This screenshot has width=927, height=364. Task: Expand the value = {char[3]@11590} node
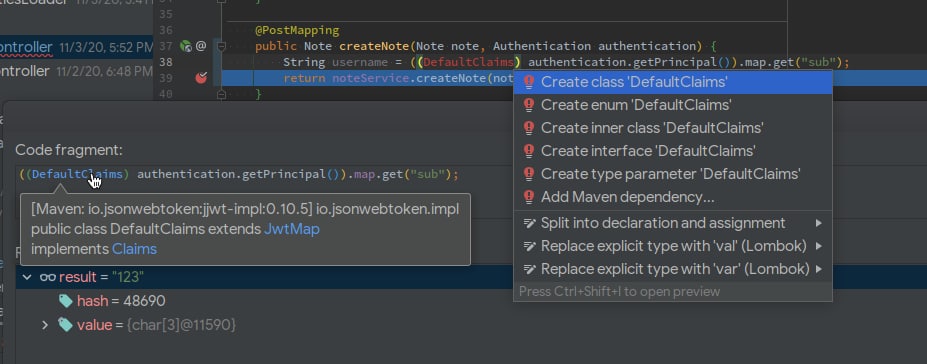(x=44, y=325)
